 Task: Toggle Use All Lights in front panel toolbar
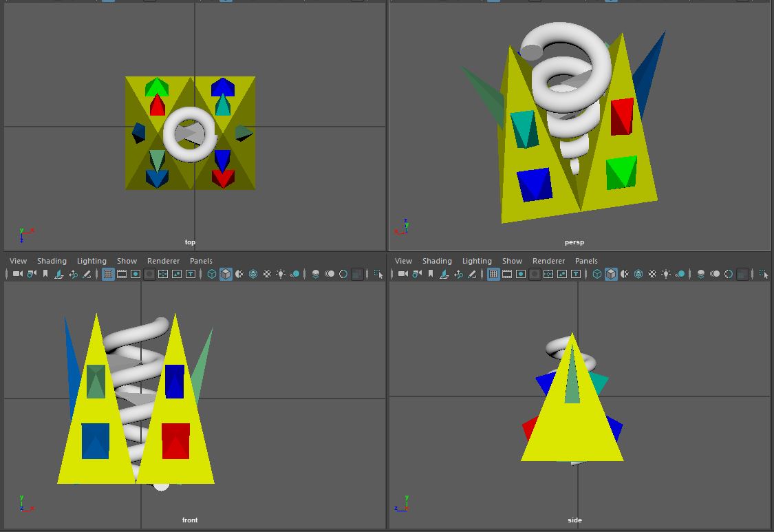coord(281,274)
